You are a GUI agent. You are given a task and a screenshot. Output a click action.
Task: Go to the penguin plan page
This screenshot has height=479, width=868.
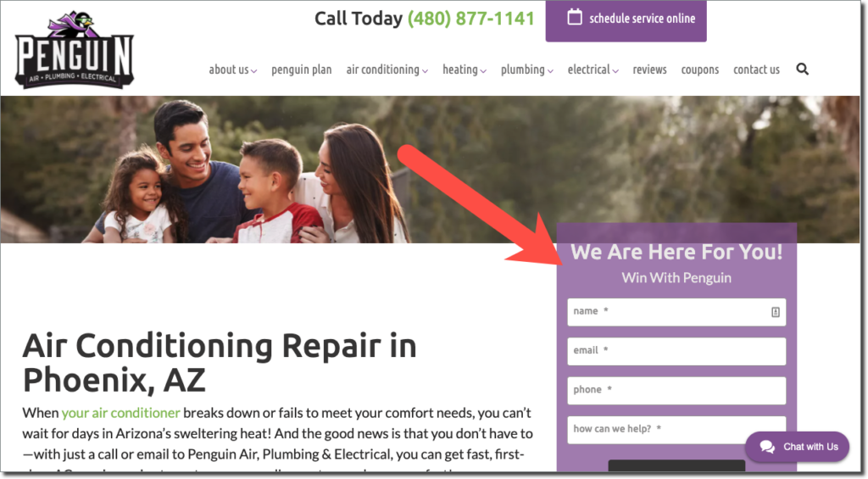tap(302, 70)
